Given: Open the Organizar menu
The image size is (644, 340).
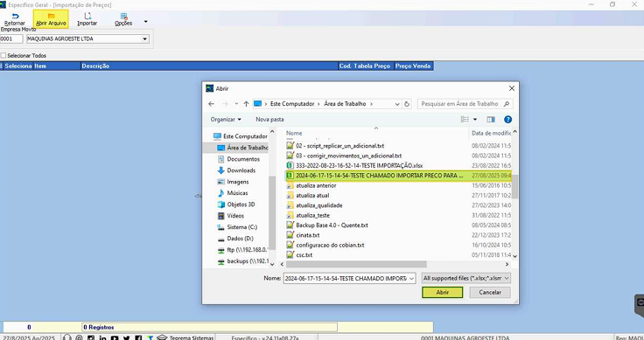Looking at the screenshot, I should click(226, 120).
